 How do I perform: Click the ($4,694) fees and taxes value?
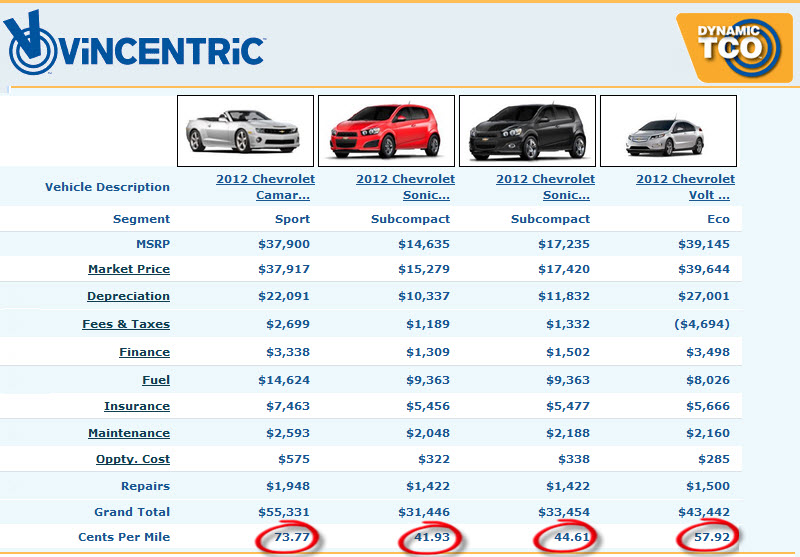[702, 324]
